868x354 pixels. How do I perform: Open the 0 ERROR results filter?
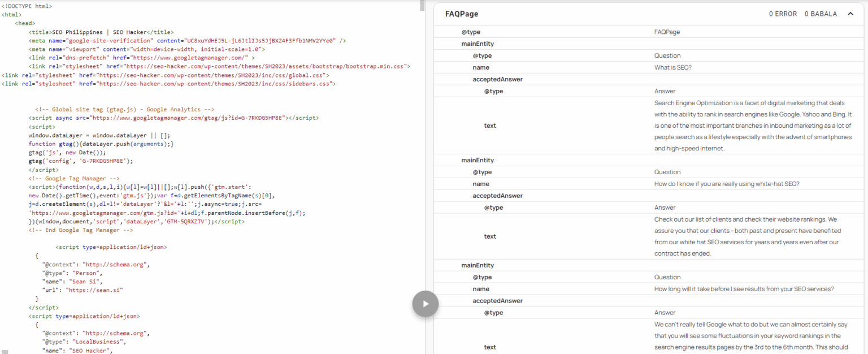click(782, 14)
